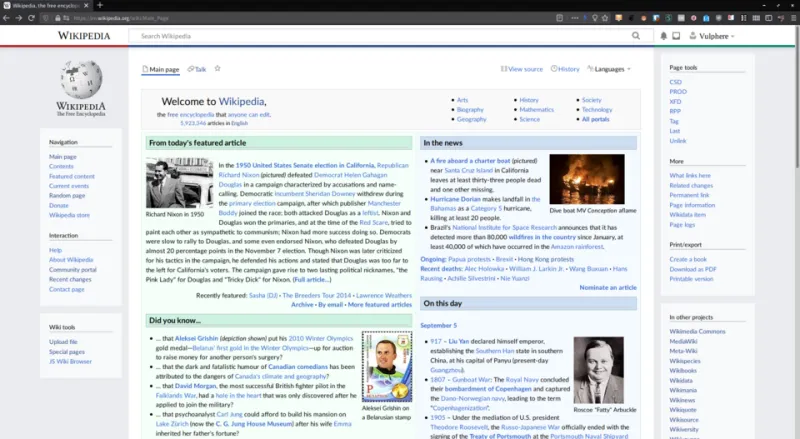This screenshot has width=800, height=439.
Task: Click the magnifying glass search icon
Action: (636, 36)
